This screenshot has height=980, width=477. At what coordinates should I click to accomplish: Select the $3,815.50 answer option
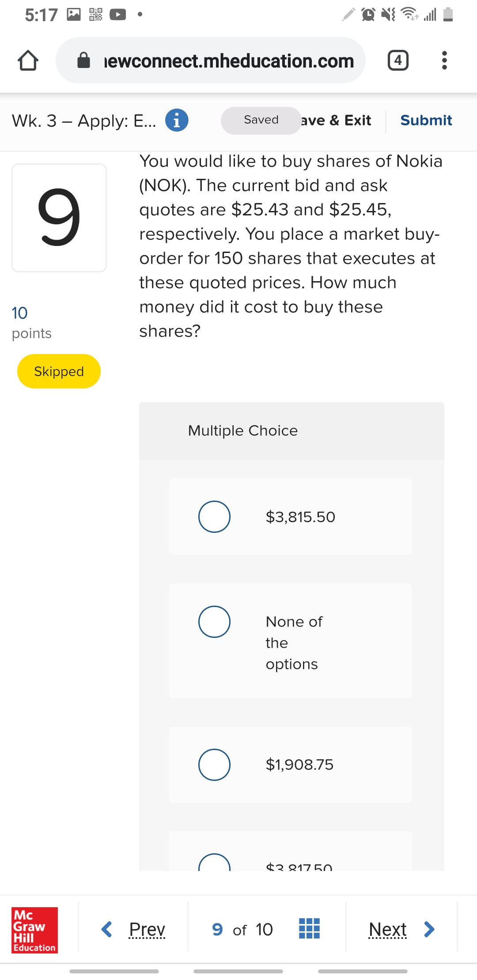(214, 516)
